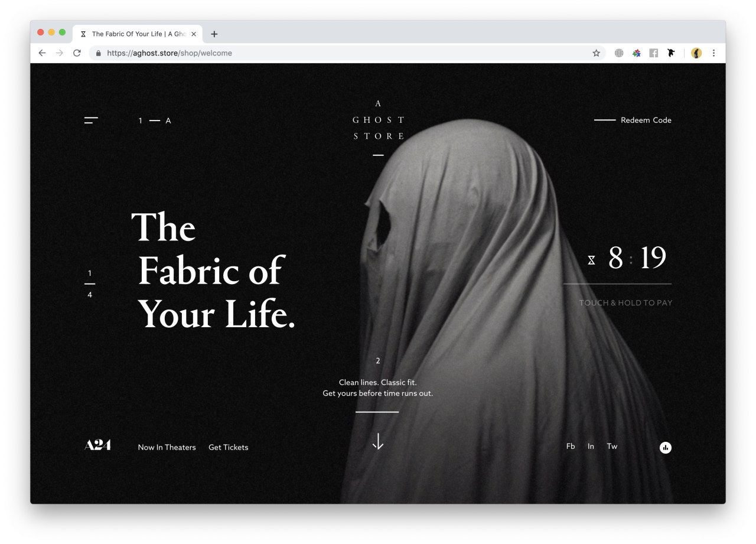756x544 pixels.
Task: Click Get Tickets link
Action: 228,447
